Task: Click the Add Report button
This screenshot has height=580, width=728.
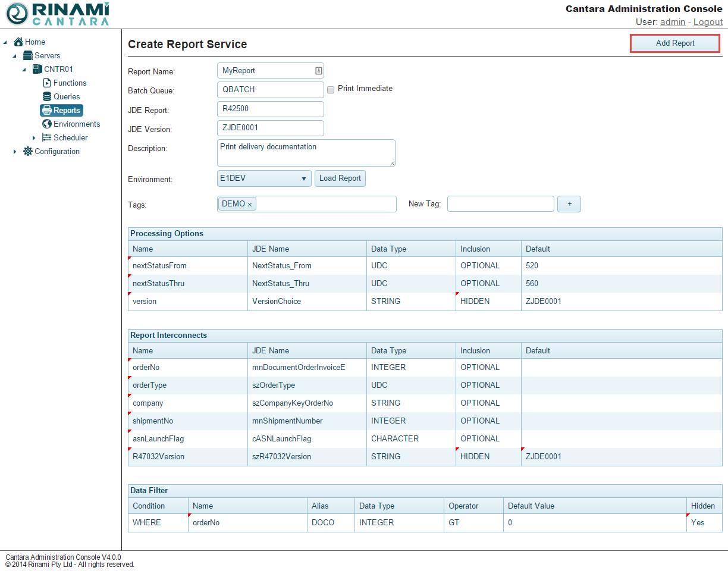Action: [674, 43]
